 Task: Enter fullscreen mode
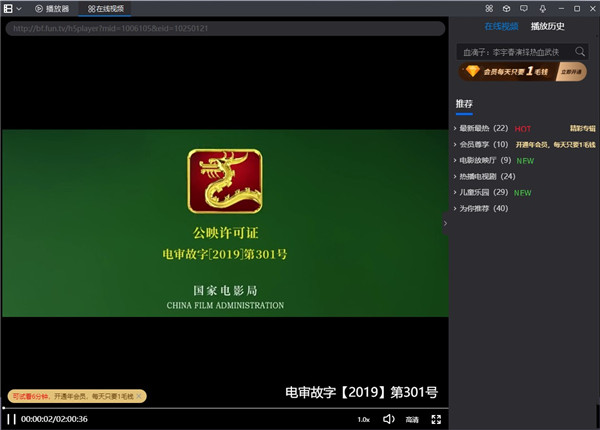point(436,419)
